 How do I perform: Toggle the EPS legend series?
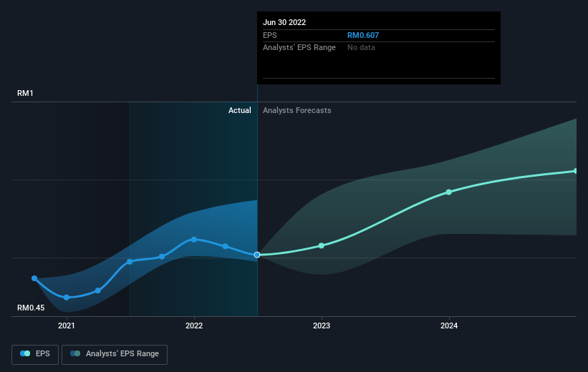[x=35, y=354]
